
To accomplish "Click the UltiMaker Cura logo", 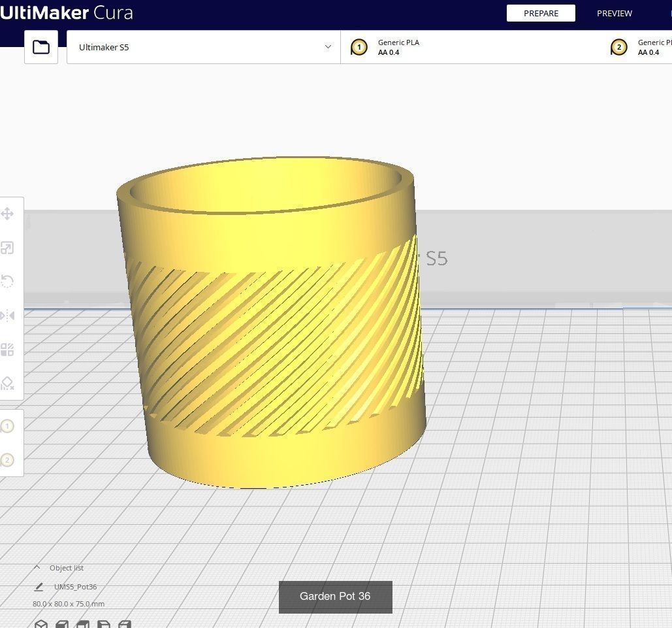I will click(x=67, y=13).
